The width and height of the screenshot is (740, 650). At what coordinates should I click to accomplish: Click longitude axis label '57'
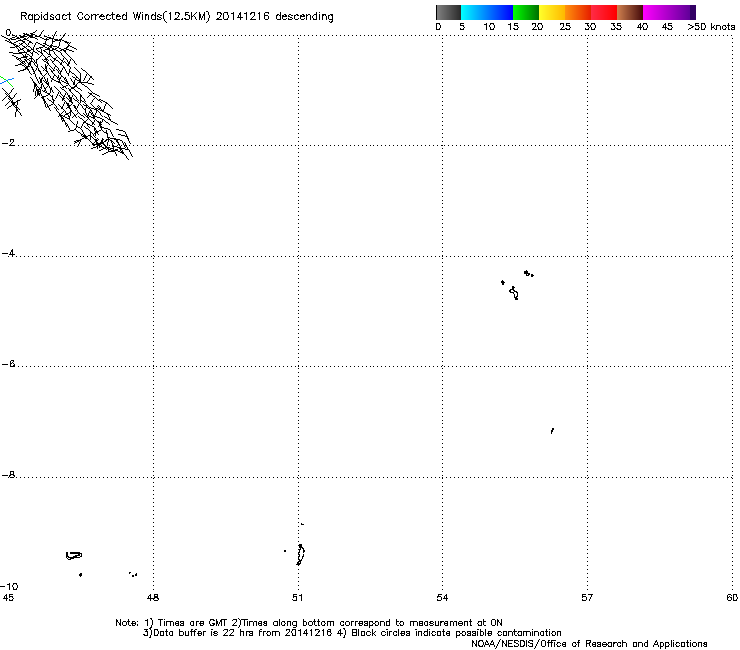click(x=587, y=598)
